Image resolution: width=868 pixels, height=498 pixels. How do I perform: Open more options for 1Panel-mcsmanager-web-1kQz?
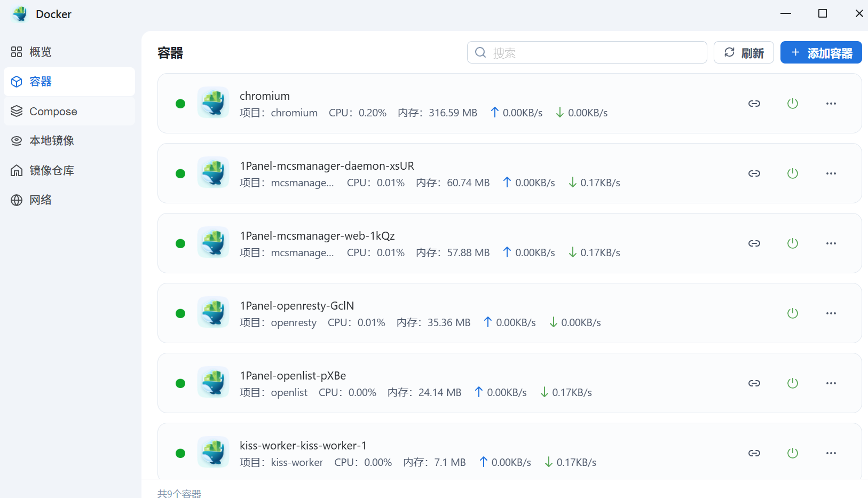[x=831, y=243]
